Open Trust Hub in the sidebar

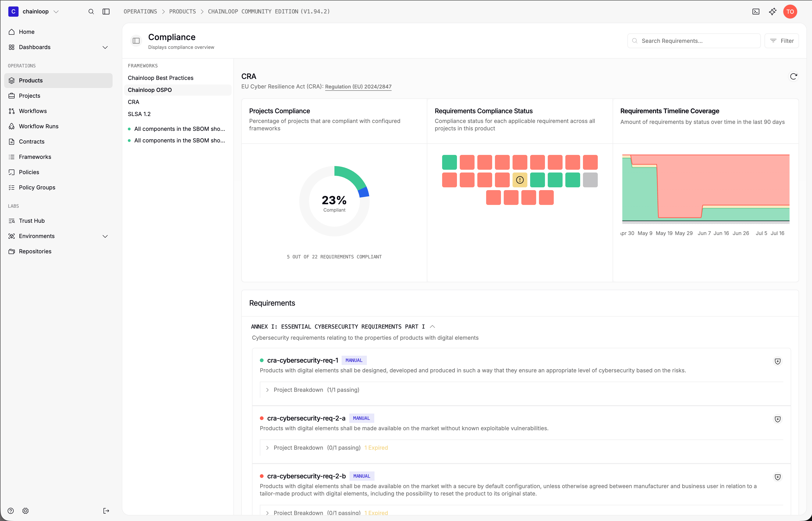(58, 221)
